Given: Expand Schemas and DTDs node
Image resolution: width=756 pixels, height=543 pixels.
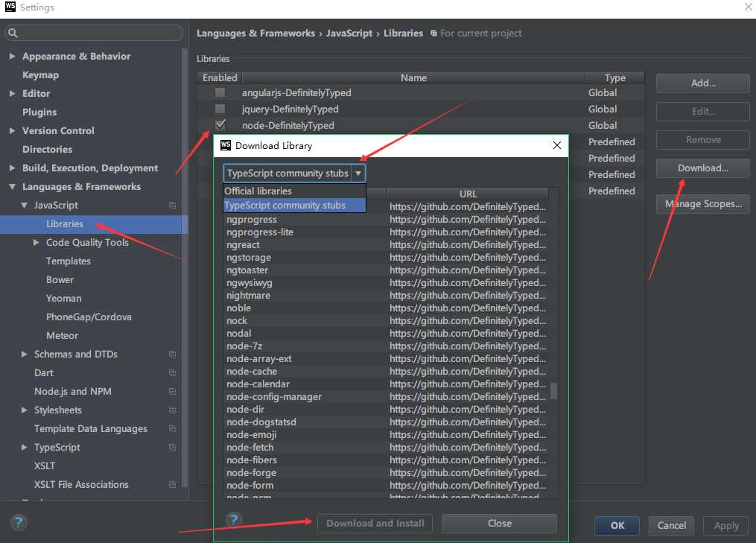Looking at the screenshot, I should click(x=24, y=355).
